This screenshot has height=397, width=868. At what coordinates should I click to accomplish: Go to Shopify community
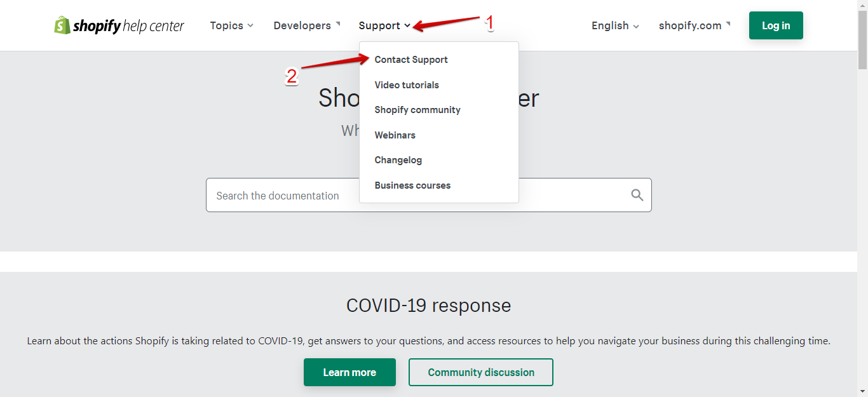tap(417, 110)
